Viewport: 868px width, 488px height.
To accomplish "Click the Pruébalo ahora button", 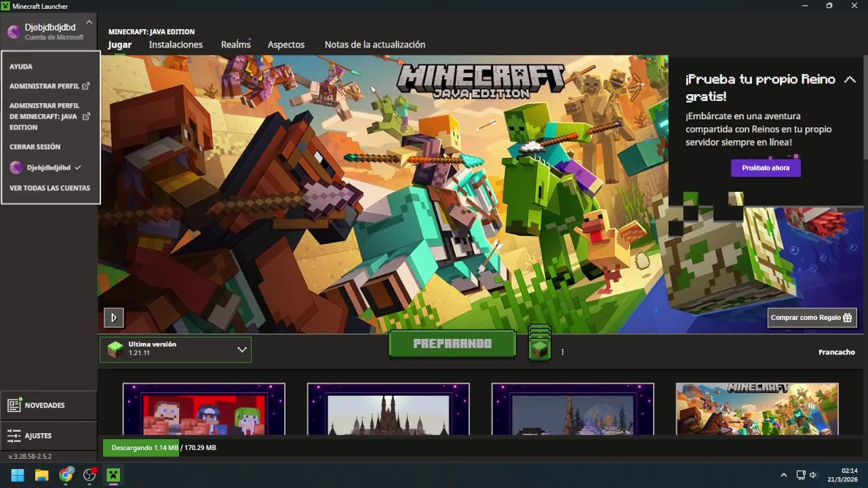I will pos(766,167).
